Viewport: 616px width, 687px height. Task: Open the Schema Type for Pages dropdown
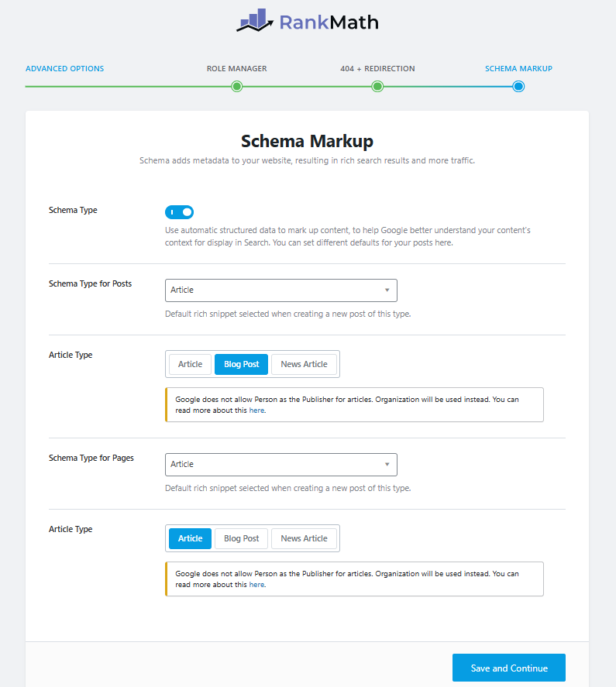click(280, 464)
